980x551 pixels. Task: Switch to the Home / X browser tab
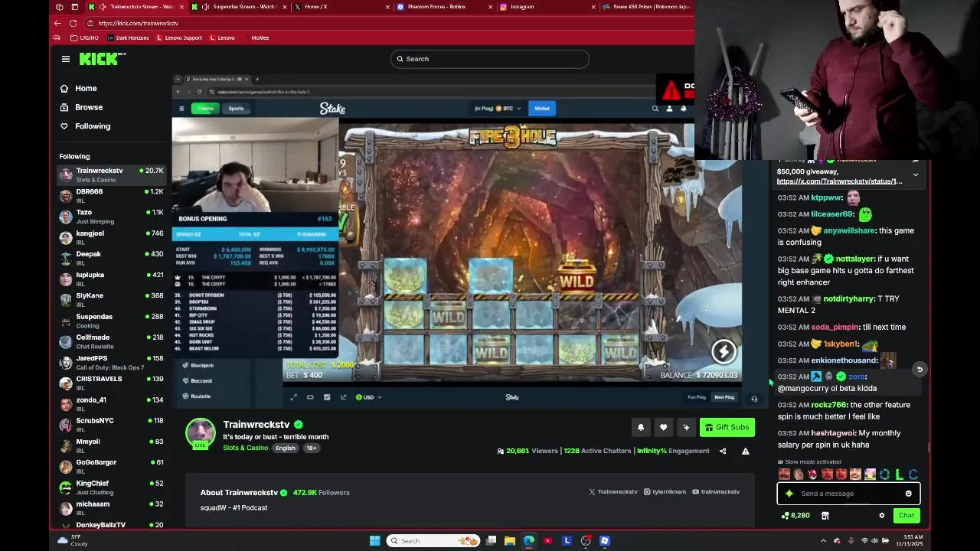341,7
